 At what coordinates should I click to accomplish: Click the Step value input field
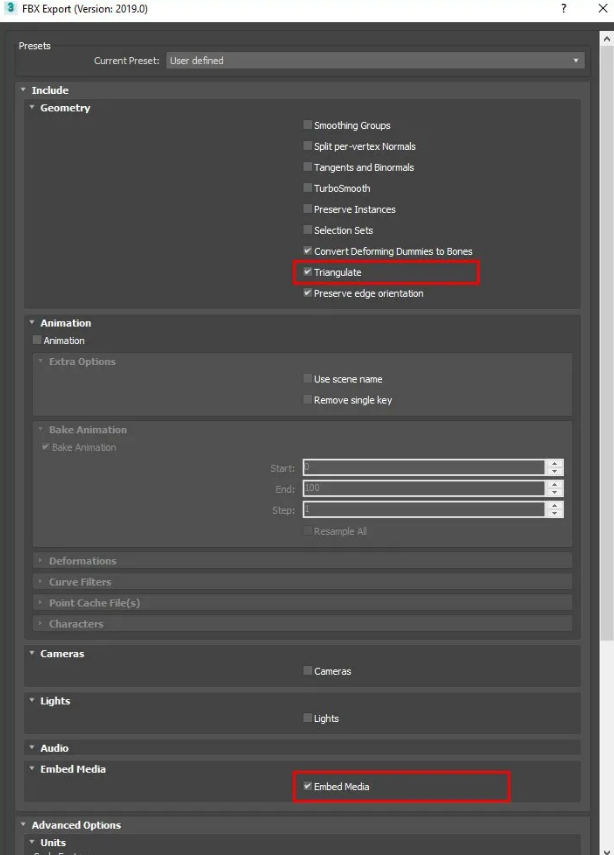click(424, 509)
